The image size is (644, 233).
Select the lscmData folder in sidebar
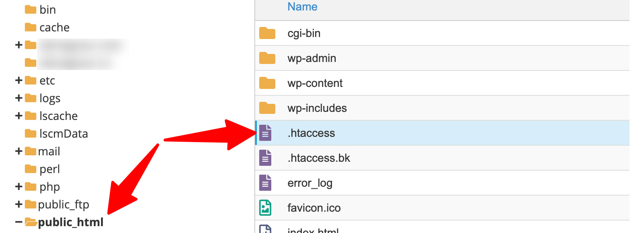pos(63,134)
